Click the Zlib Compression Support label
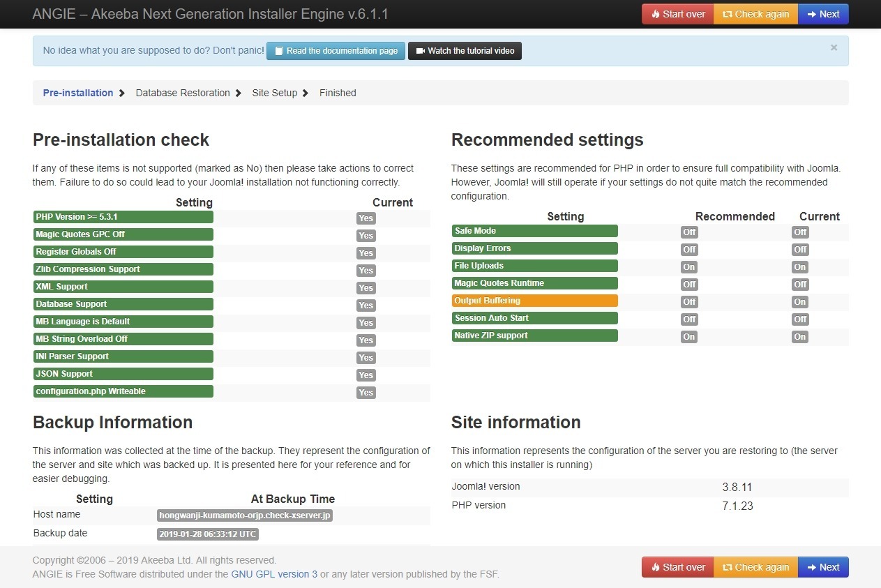Screen dimensions: 881x588 tap(123, 269)
